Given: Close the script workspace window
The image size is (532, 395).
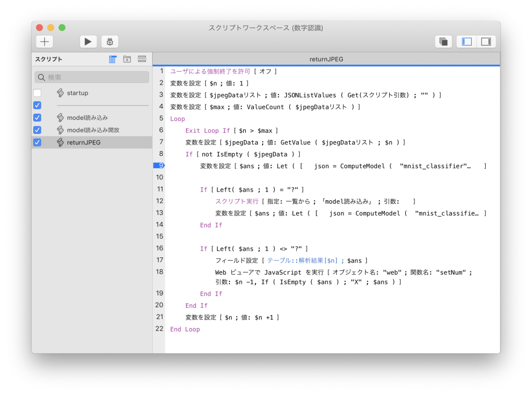Looking at the screenshot, I should coord(39,28).
